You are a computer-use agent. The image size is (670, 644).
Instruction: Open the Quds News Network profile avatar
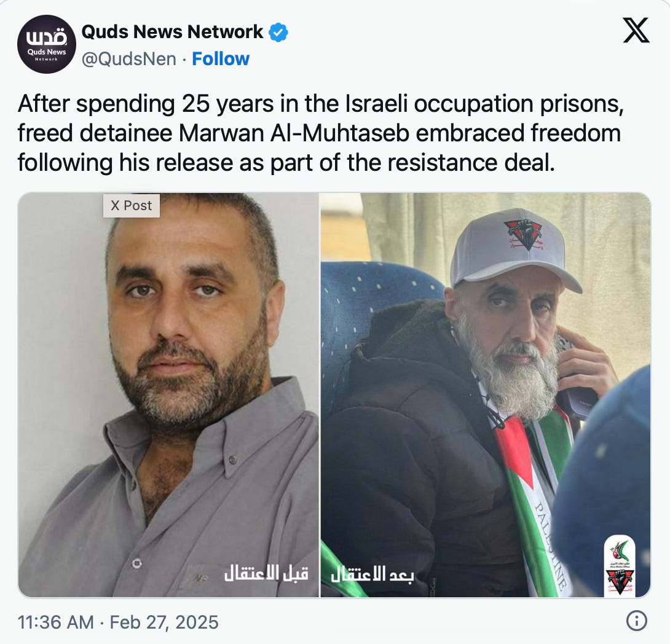[47, 44]
